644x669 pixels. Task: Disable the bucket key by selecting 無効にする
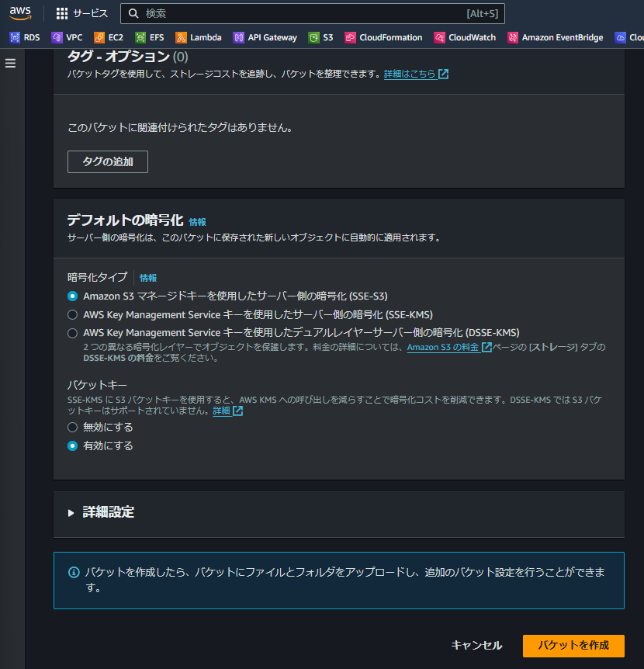(72, 427)
